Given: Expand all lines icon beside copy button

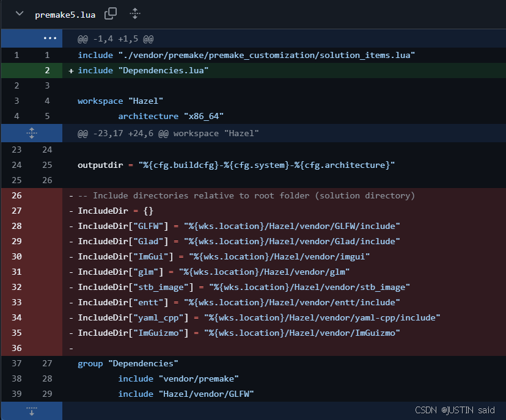Looking at the screenshot, I should pos(135,13).
